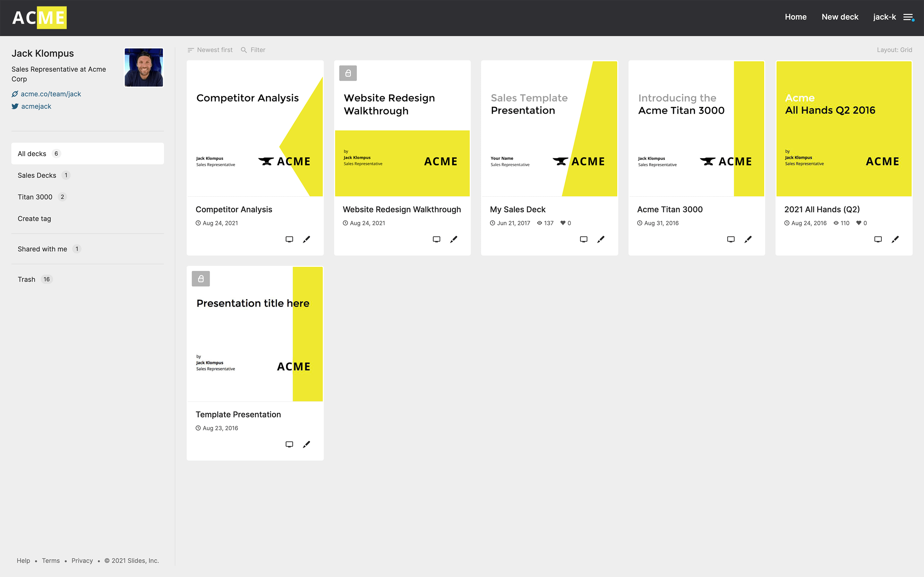Viewport: 924px width, 577px height.
Task: Open the hamburger menu beside jack-k
Action: tap(908, 17)
